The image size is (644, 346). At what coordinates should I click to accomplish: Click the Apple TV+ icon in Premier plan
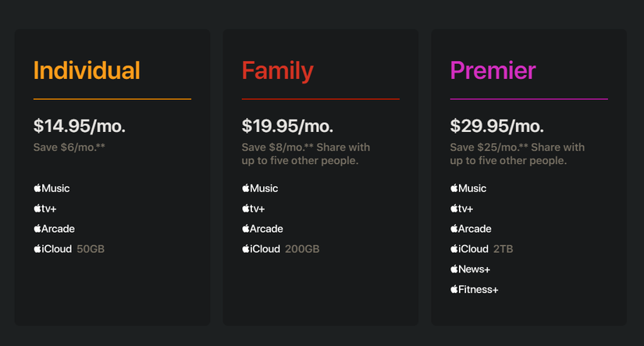(463, 209)
